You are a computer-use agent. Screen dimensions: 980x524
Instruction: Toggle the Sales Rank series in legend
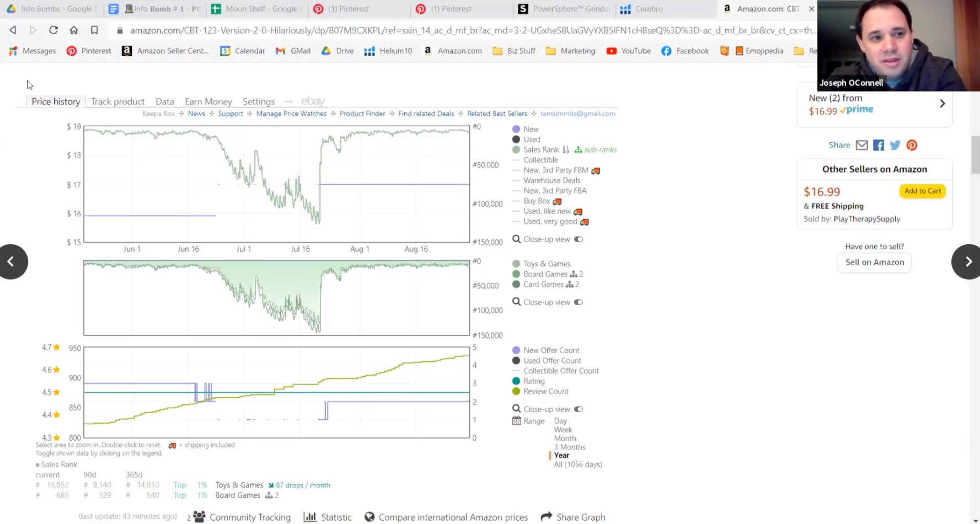coord(535,149)
